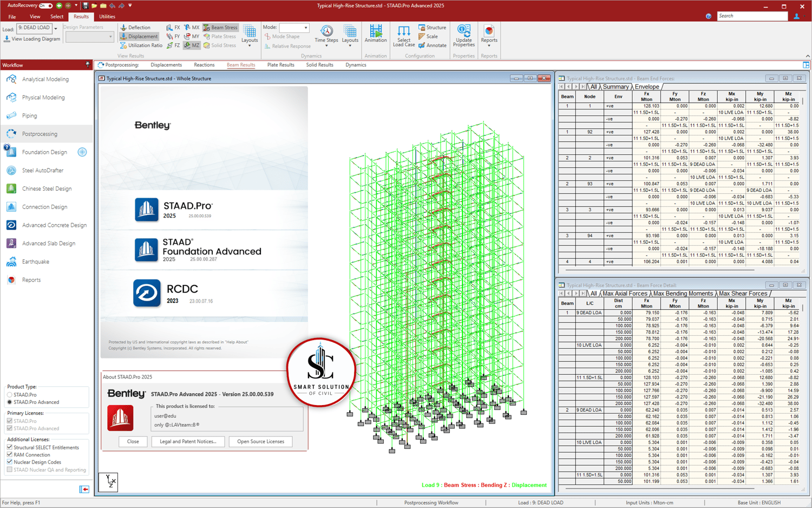The image size is (812, 508).
Task: Display FY shear force diagram
Action: pyautogui.click(x=173, y=36)
